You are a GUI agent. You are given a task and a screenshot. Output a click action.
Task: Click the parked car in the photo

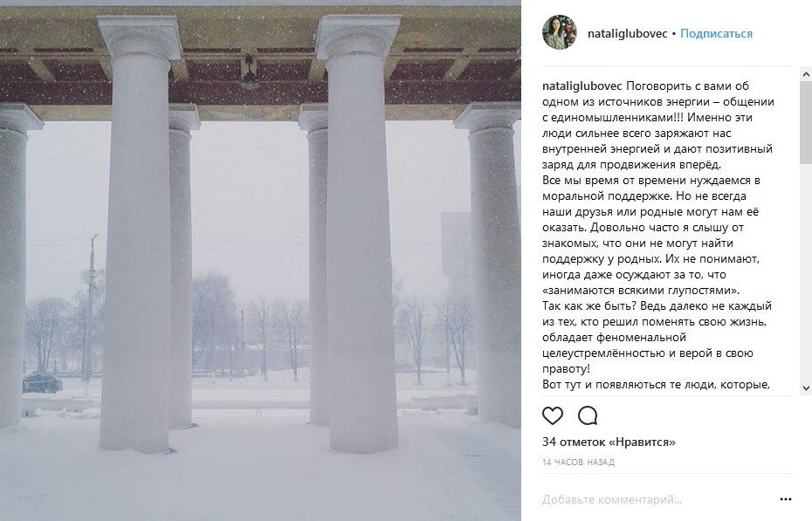click(x=42, y=383)
